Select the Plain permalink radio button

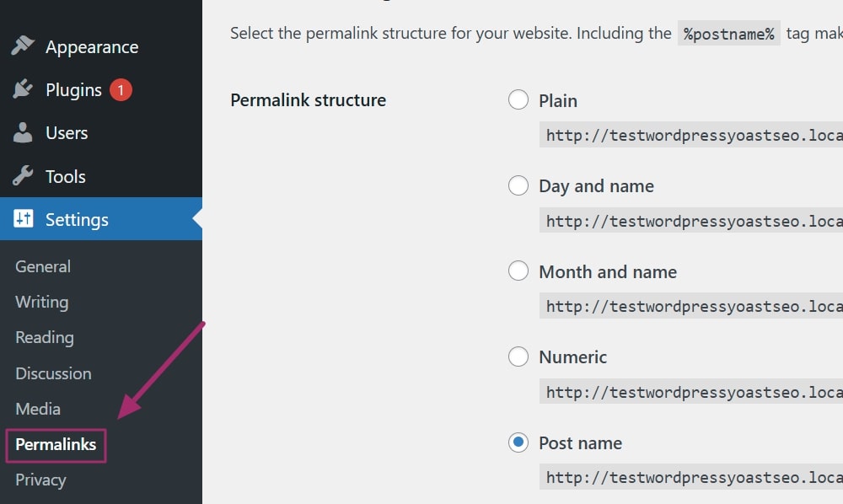pyautogui.click(x=518, y=100)
